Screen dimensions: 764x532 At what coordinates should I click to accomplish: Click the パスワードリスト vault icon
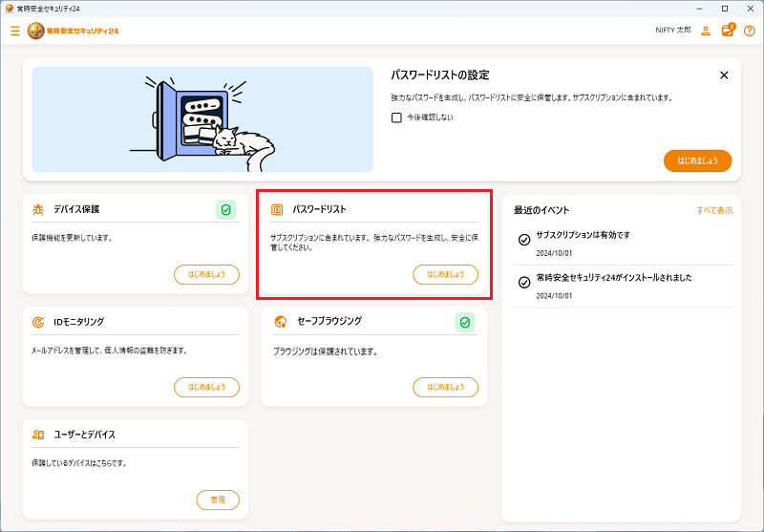[x=277, y=209]
